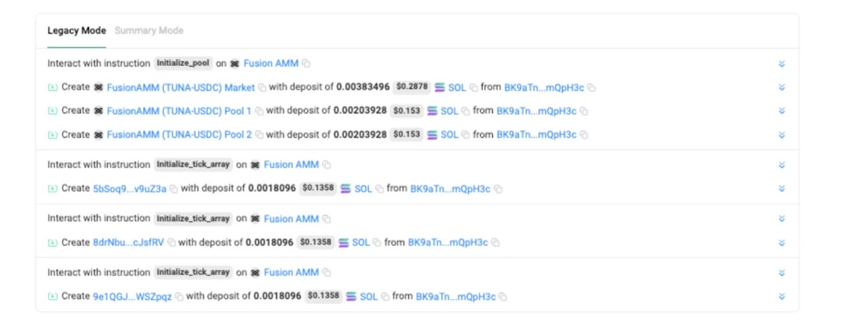
Task: Click the Initialize_pool instruction tag
Action: 183,63
